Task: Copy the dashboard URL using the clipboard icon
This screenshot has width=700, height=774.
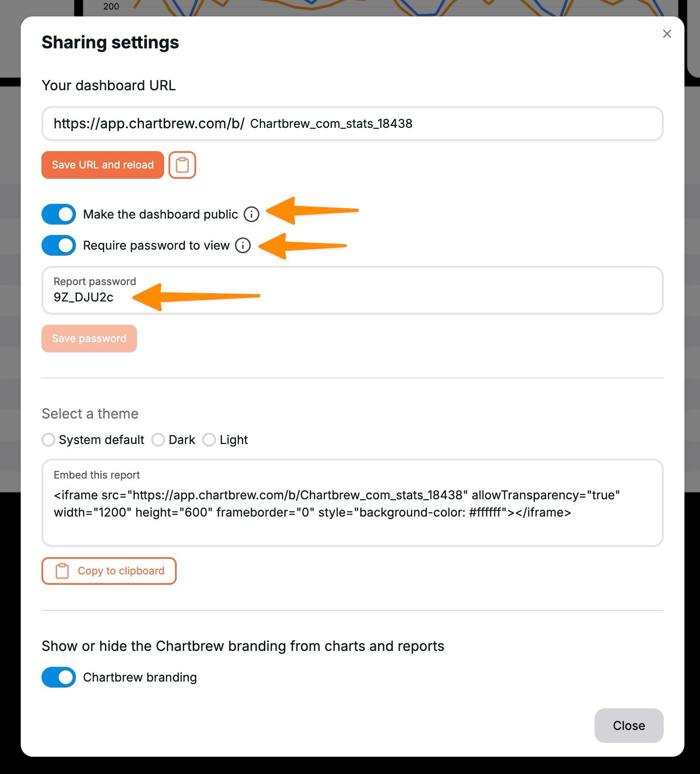Action: click(x=182, y=165)
